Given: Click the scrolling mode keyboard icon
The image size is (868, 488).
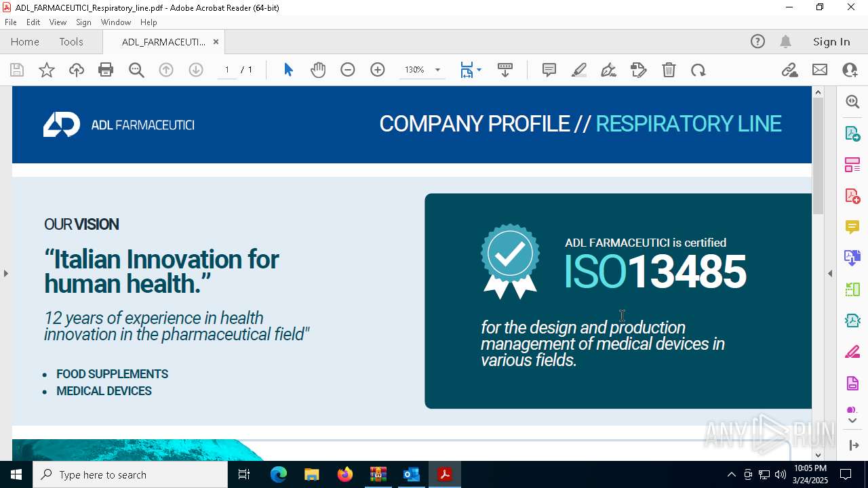Looking at the screenshot, I should coord(505,70).
